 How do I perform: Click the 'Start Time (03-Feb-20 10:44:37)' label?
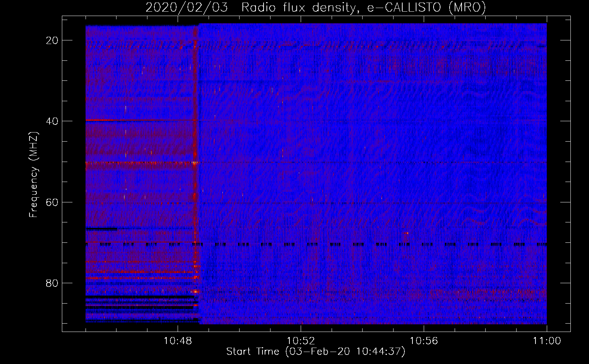[316, 352]
